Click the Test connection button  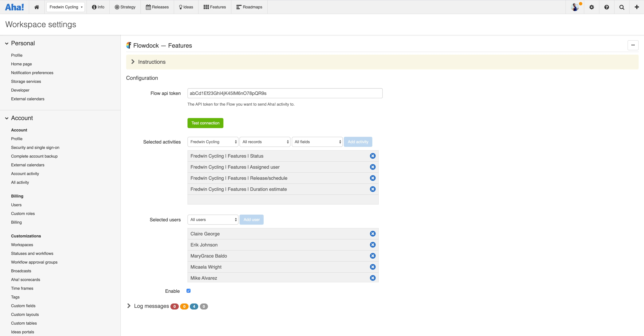[x=205, y=123]
